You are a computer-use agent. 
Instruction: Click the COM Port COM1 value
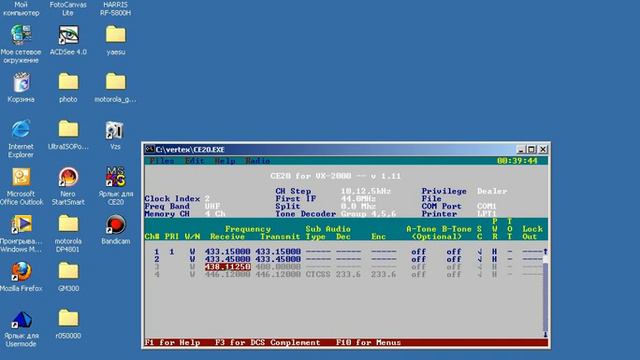[x=487, y=206]
